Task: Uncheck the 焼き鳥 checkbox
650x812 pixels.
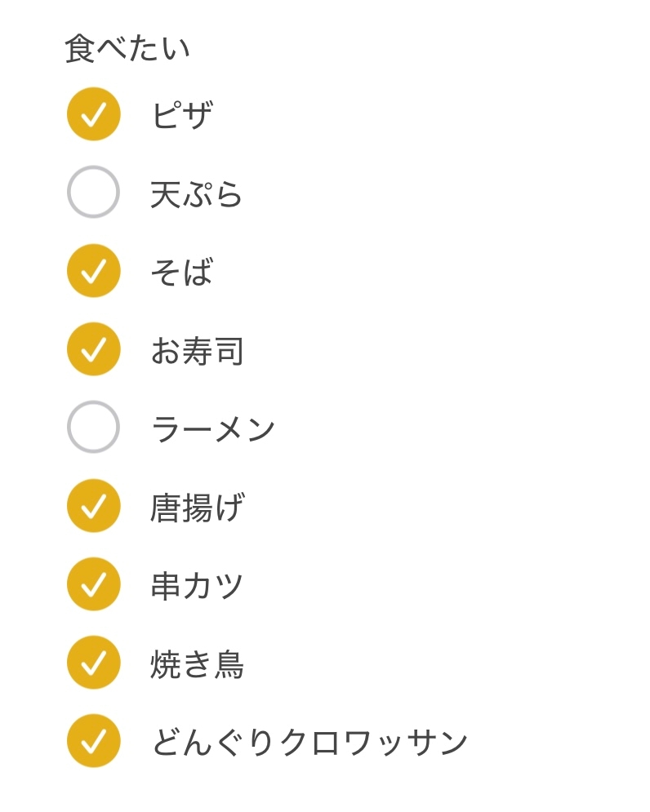Action: [x=94, y=663]
